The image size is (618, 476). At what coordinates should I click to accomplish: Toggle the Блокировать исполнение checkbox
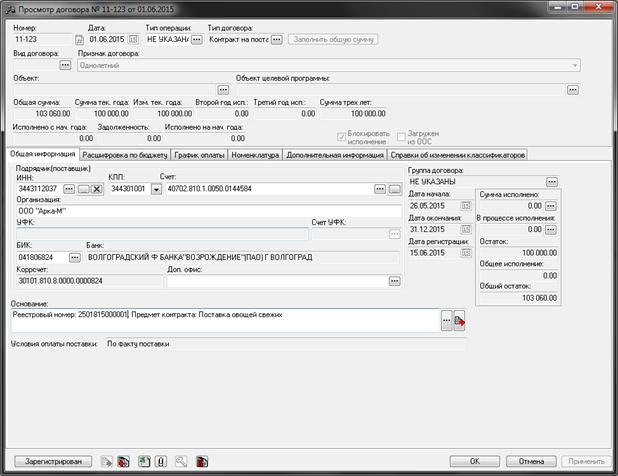coord(343,136)
